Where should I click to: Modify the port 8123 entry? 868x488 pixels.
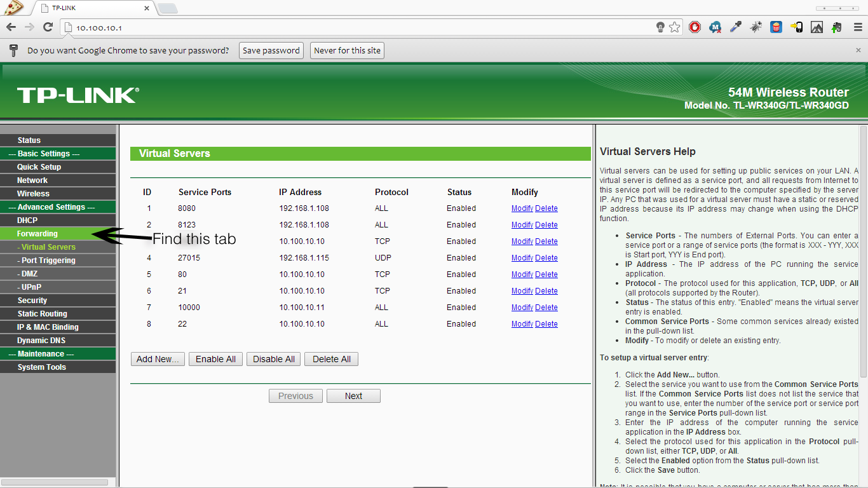tap(522, 225)
